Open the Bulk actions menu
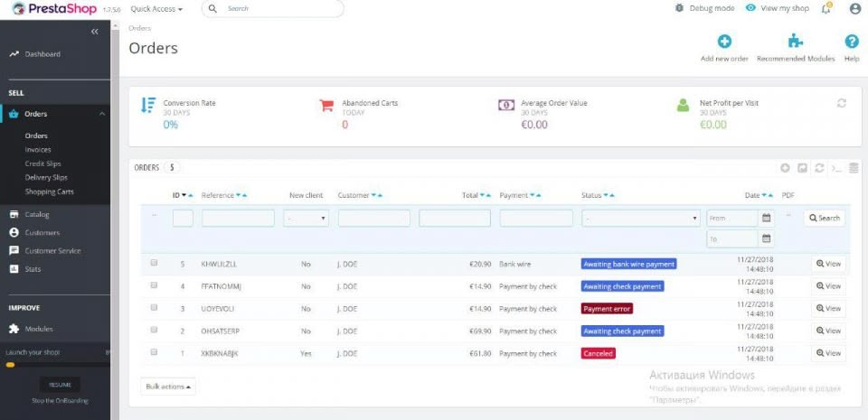This screenshot has width=868, height=420. click(168, 387)
